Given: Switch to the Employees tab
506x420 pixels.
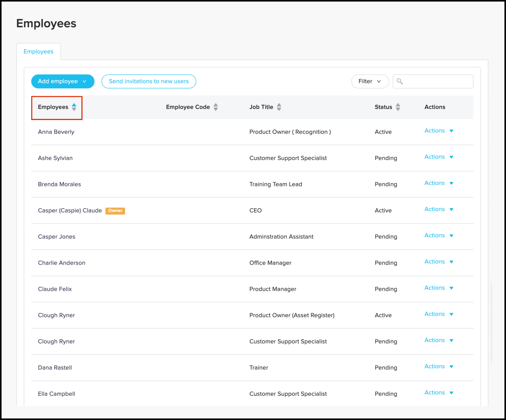Looking at the screenshot, I should [39, 51].
